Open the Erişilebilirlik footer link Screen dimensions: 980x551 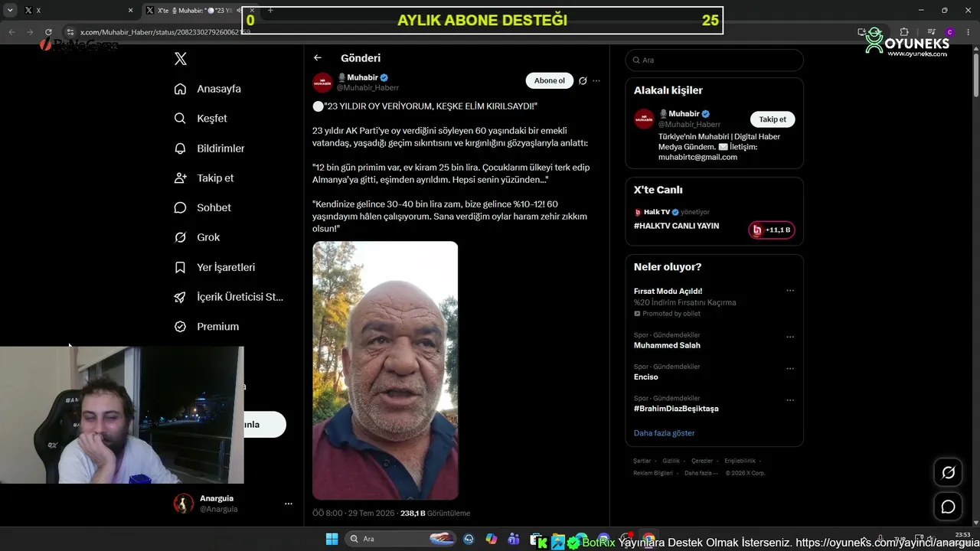coord(740,461)
